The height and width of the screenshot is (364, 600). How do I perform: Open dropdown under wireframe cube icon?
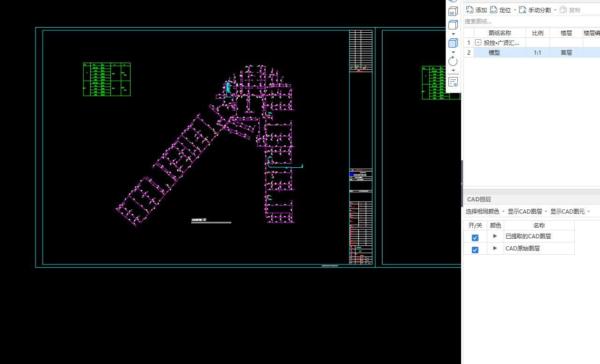[453, 34]
